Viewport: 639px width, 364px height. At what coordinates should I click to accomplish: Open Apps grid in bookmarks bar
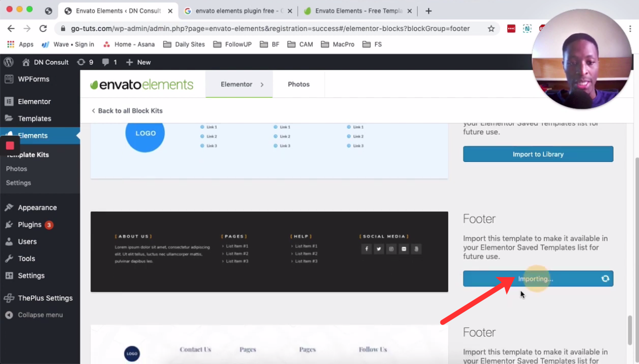click(21, 44)
